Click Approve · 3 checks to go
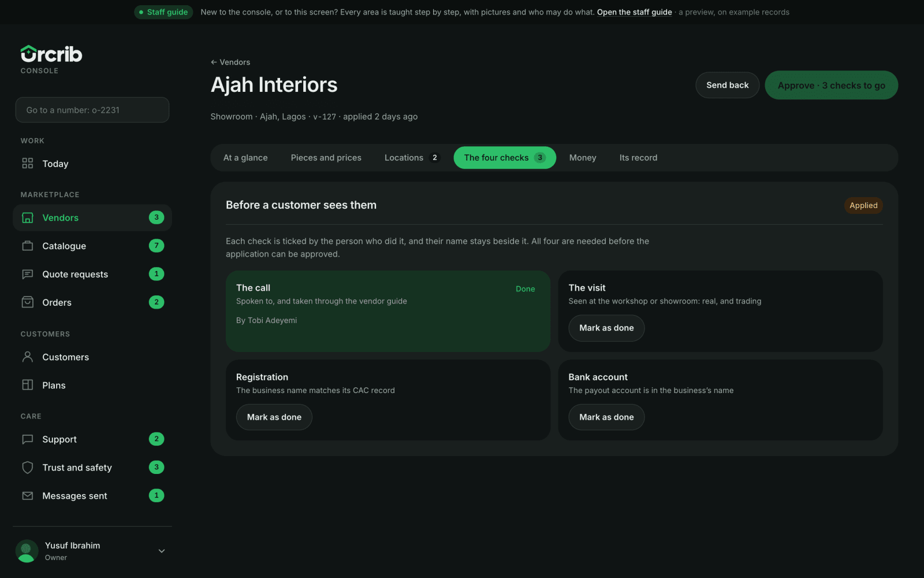The height and width of the screenshot is (578, 924). point(831,85)
